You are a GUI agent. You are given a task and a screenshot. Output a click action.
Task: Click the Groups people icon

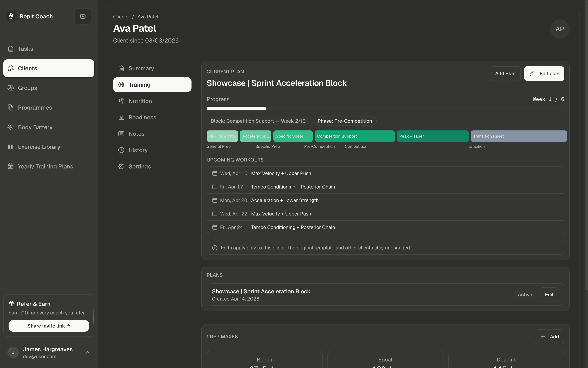tap(10, 88)
